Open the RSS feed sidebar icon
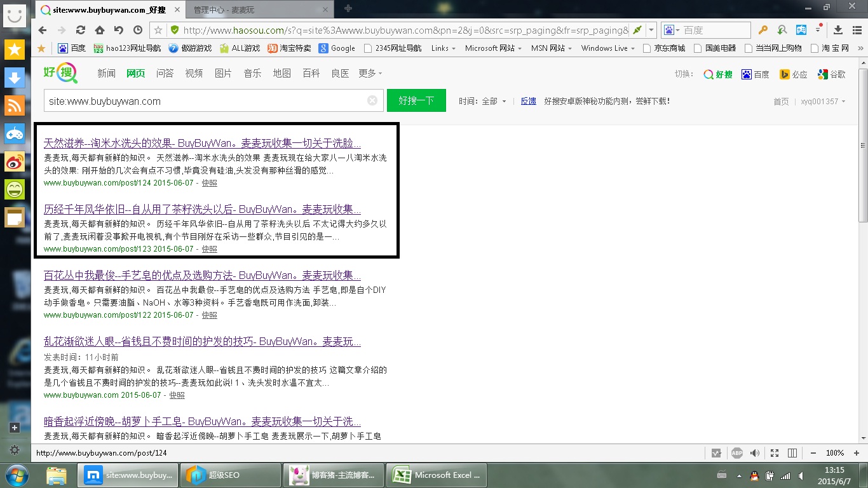Screen dimensions: 868x488 pos(15,105)
